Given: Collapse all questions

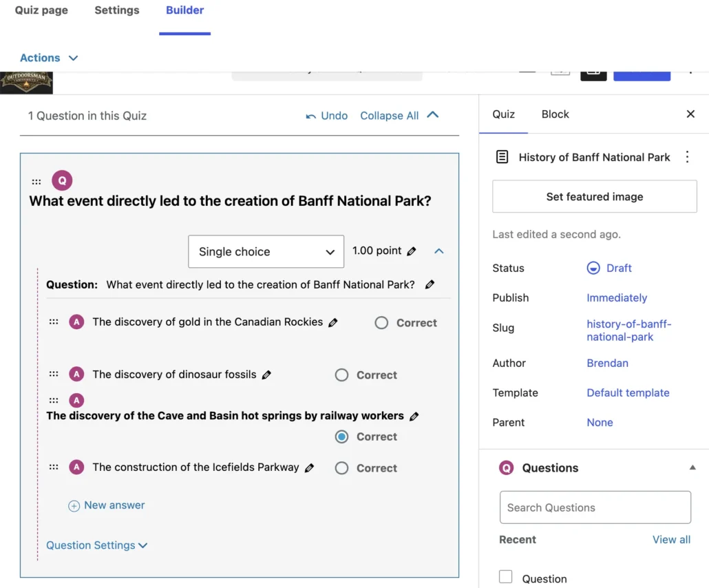Looking at the screenshot, I should (399, 116).
